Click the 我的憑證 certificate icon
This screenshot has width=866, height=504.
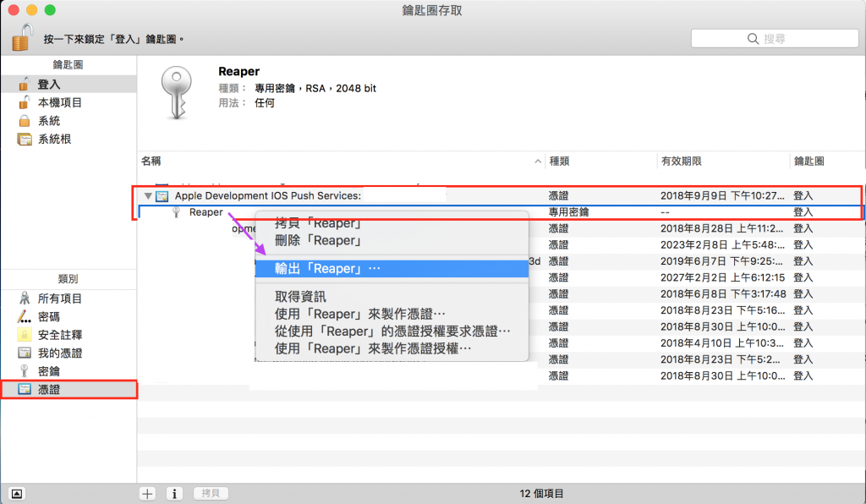[25, 353]
